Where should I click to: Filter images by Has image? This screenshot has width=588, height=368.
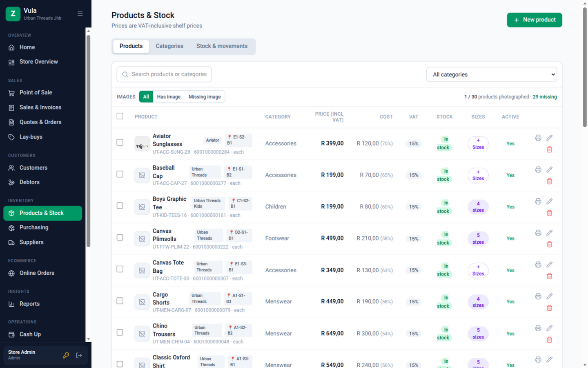169,97
